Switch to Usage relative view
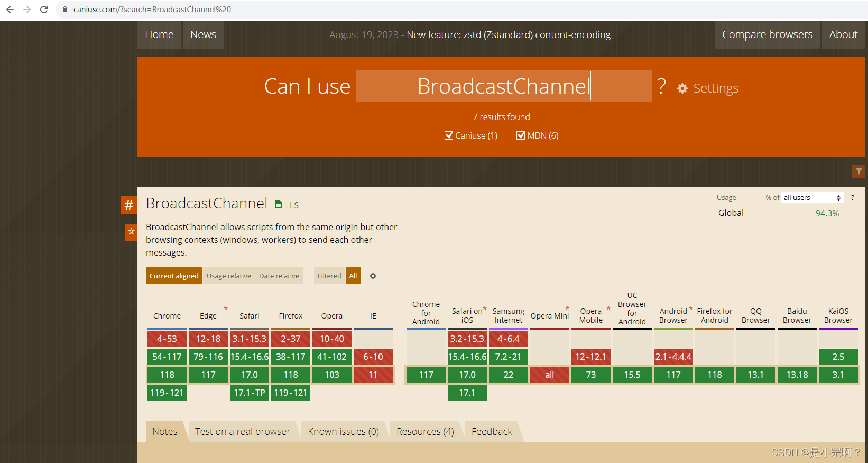The height and width of the screenshot is (463, 868). [x=229, y=276]
